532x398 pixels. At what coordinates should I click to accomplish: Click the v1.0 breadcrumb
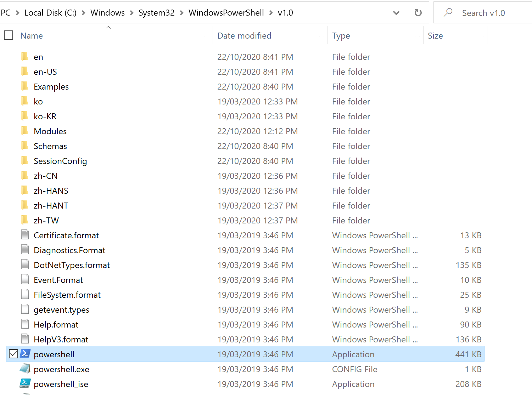click(285, 13)
